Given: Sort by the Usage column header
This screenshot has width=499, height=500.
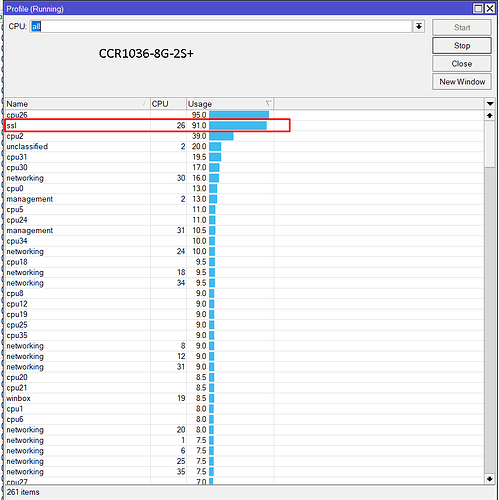Looking at the screenshot, I should click(x=230, y=104).
